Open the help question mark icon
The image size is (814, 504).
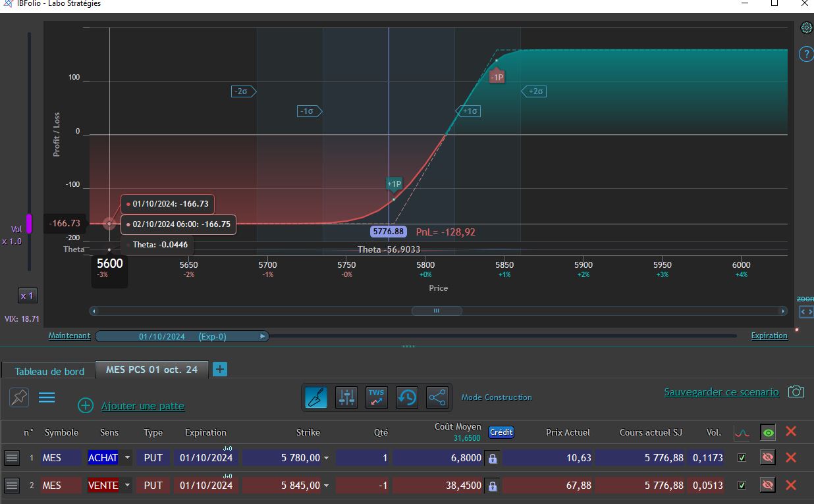(806, 54)
